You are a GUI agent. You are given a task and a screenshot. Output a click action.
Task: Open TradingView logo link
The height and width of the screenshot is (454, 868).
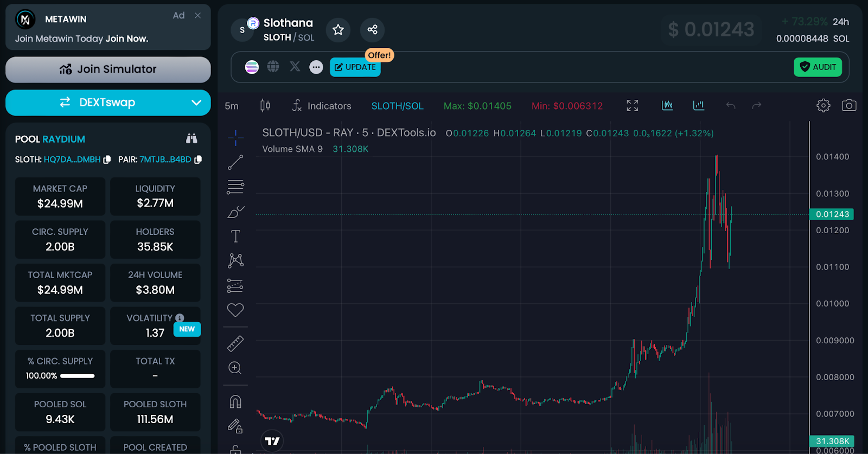pyautogui.click(x=272, y=441)
